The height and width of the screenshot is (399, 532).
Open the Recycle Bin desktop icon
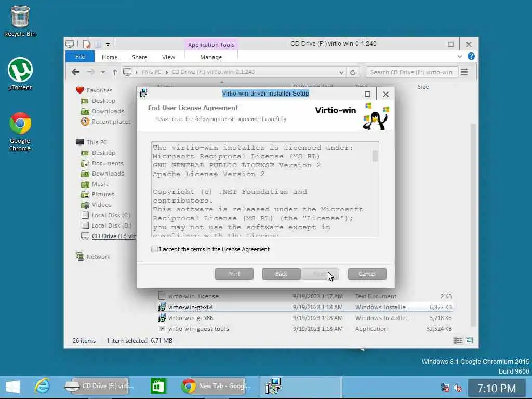[x=20, y=21]
